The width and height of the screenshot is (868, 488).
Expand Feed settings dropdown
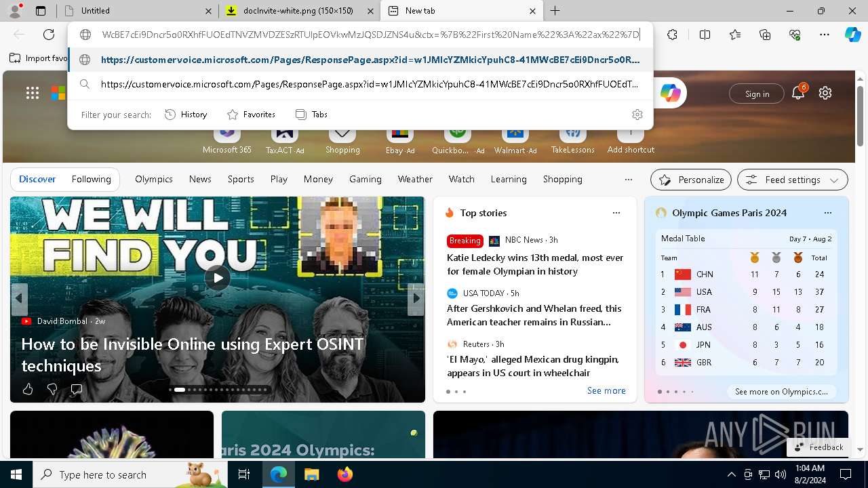(792, 180)
